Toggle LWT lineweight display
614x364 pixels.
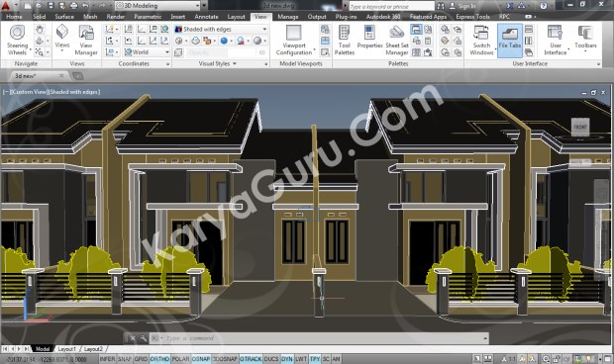pos(301,359)
